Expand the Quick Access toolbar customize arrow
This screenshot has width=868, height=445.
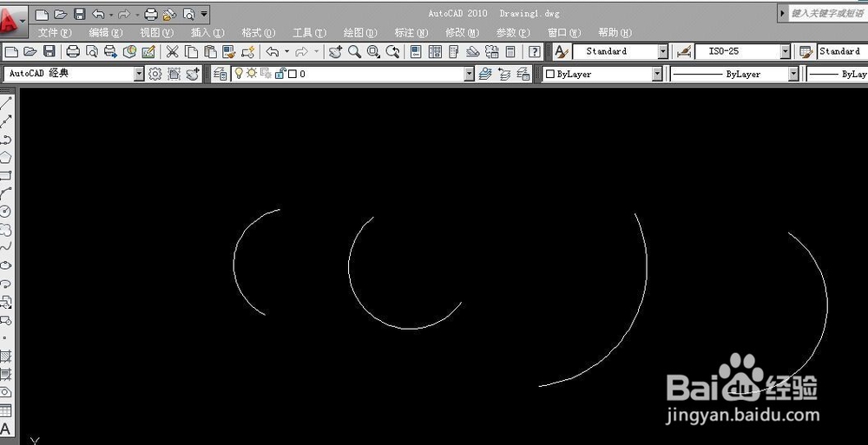coord(204,14)
